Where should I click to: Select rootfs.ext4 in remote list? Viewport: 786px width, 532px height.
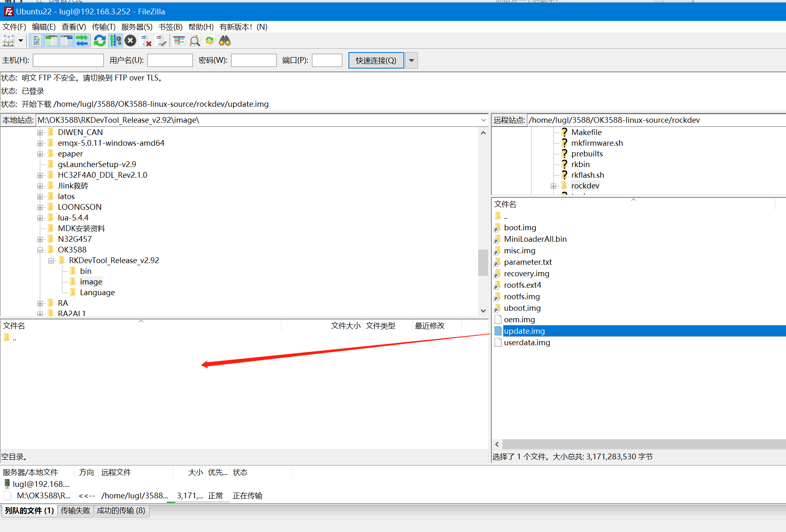pyautogui.click(x=522, y=285)
